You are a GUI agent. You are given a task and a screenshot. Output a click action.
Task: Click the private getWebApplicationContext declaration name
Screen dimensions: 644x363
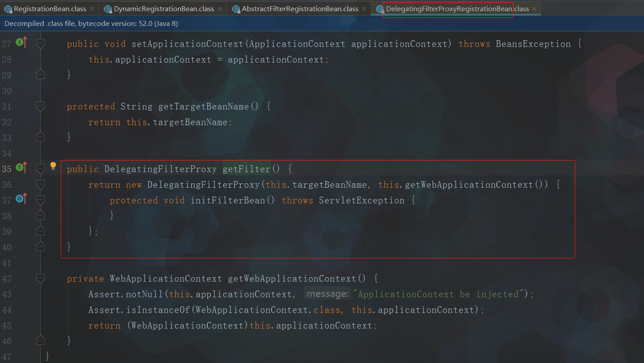click(x=292, y=279)
